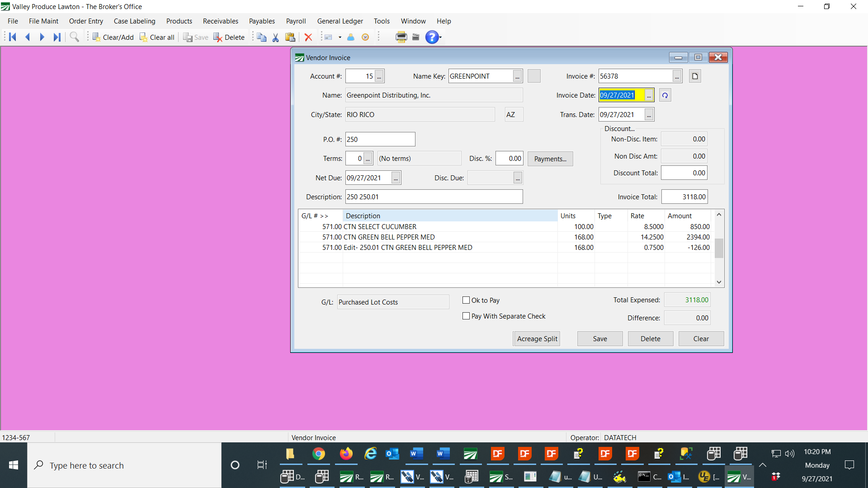
Task: Open File Explorer folder in taskbar
Action: click(x=291, y=454)
